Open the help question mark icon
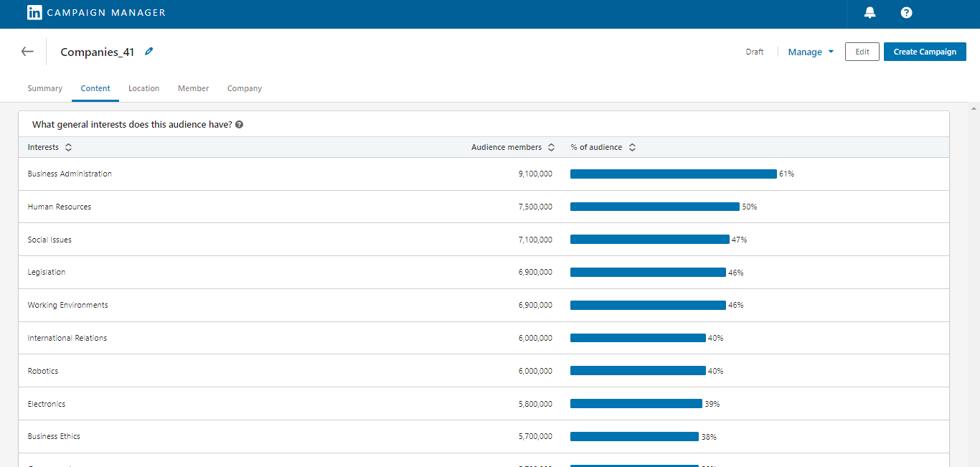 (906, 12)
